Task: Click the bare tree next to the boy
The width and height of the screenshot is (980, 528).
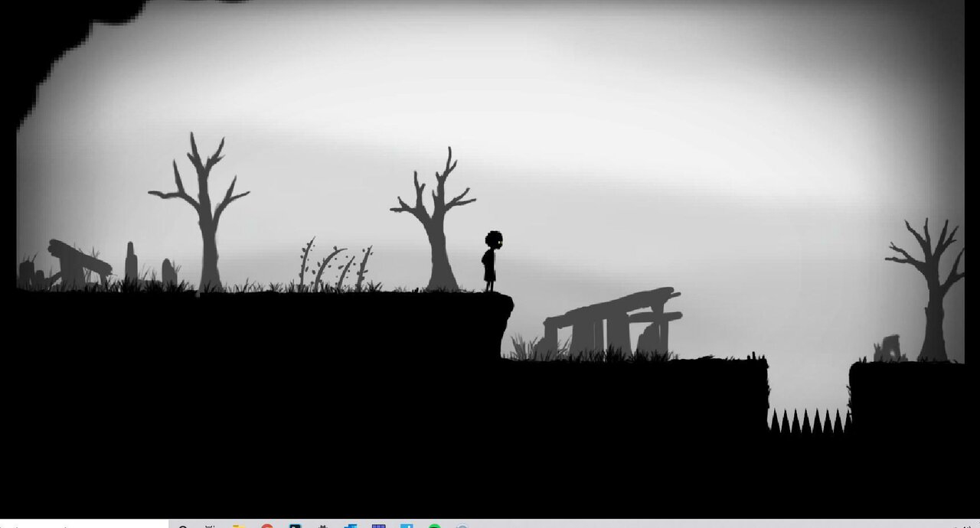Action: (x=433, y=219)
